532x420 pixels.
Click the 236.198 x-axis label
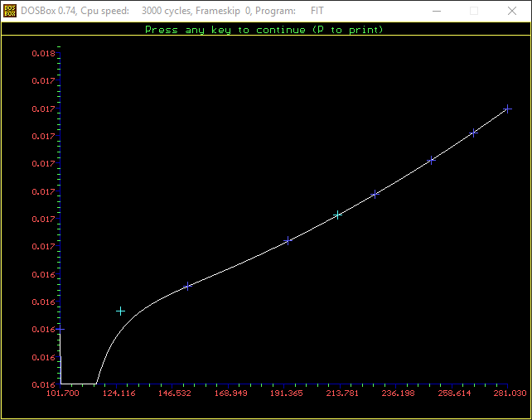[x=398, y=393]
